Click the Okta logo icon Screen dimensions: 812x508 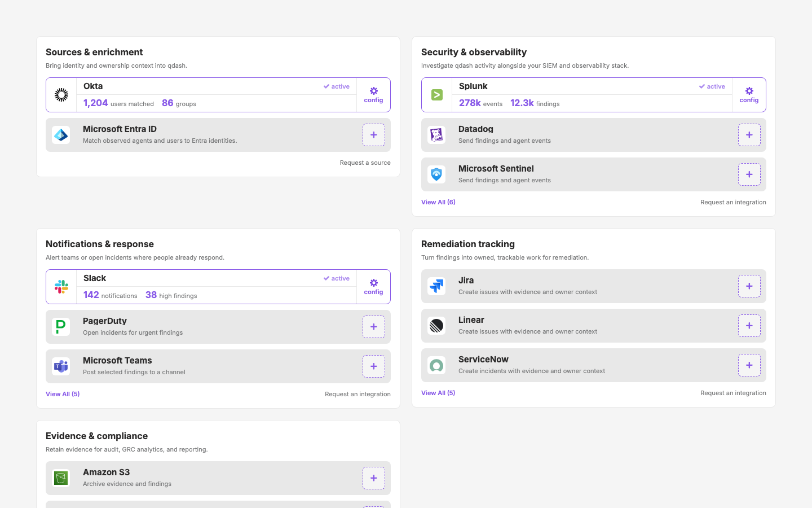[x=61, y=95]
